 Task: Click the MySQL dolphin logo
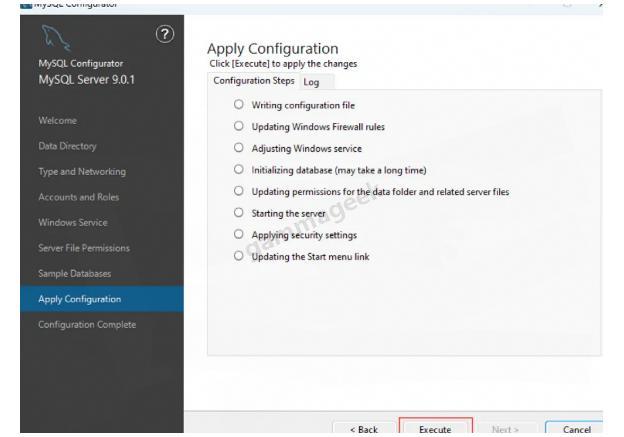[x=56, y=38]
